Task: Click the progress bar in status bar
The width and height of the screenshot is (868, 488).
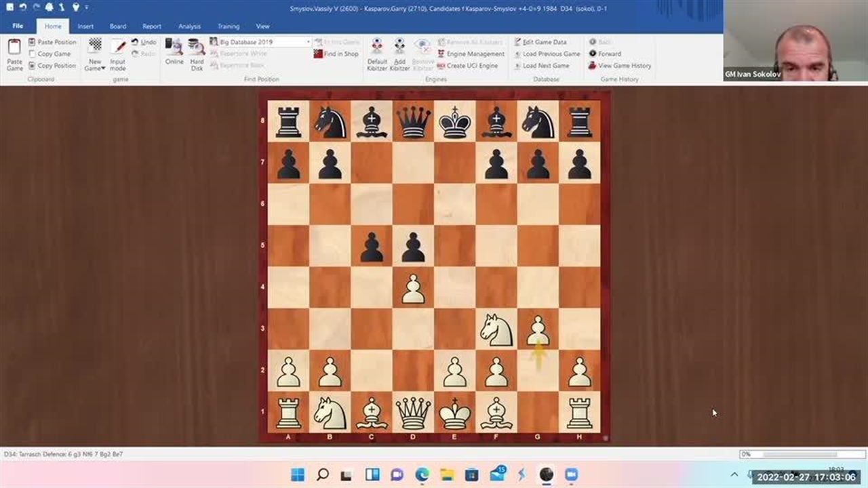Action: pos(798,454)
